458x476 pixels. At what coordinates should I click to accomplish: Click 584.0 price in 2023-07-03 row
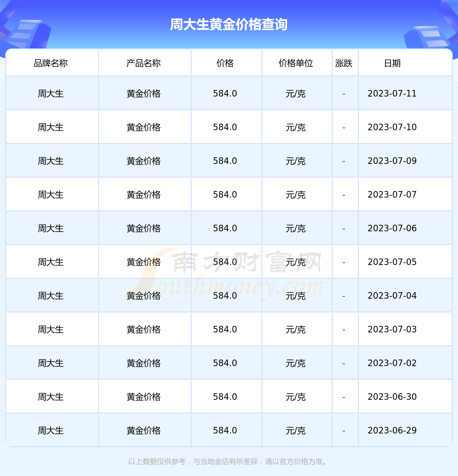coord(225,329)
